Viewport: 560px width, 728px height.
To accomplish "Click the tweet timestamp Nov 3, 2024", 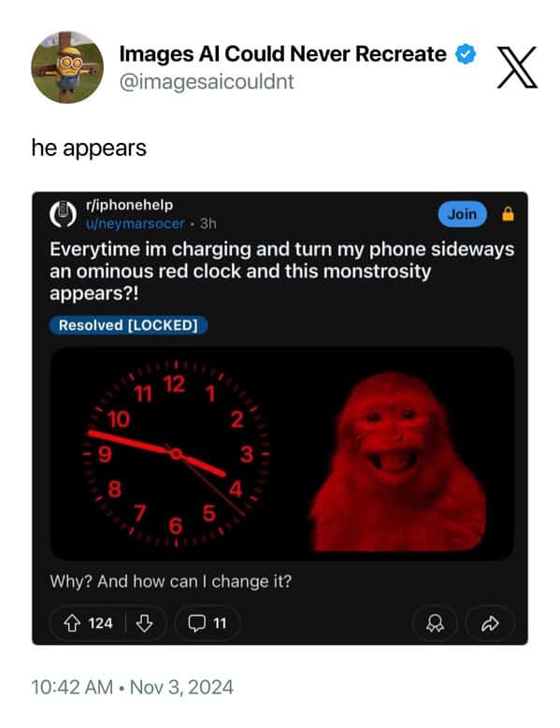I will click(x=181, y=687).
